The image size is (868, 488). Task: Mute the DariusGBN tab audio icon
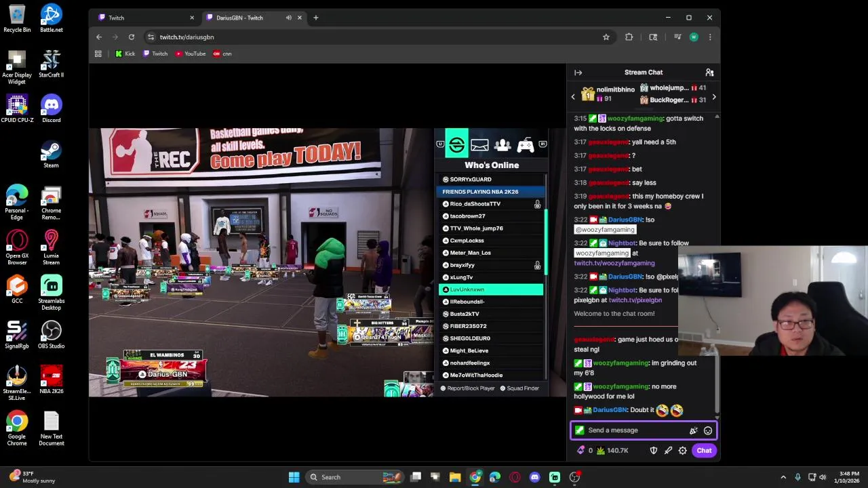coord(288,18)
